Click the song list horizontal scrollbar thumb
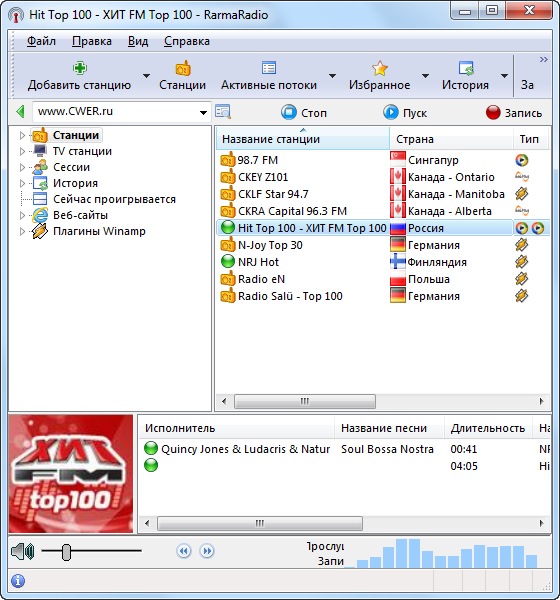The image size is (560, 600). (x=260, y=523)
